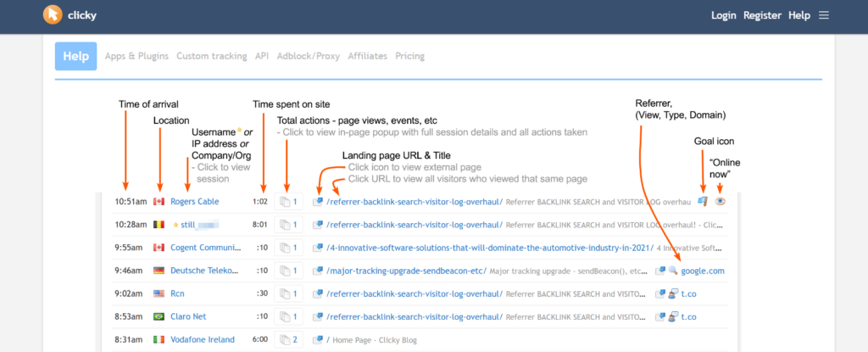868x352 pixels.
Task: Click the 9:46am arrival time
Action: click(131, 271)
